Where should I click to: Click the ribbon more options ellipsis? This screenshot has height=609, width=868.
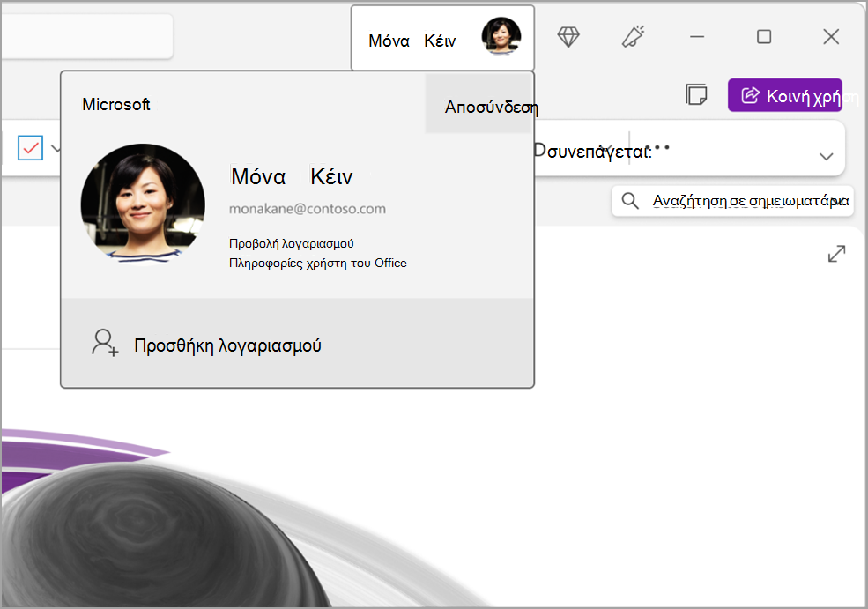(x=657, y=147)
